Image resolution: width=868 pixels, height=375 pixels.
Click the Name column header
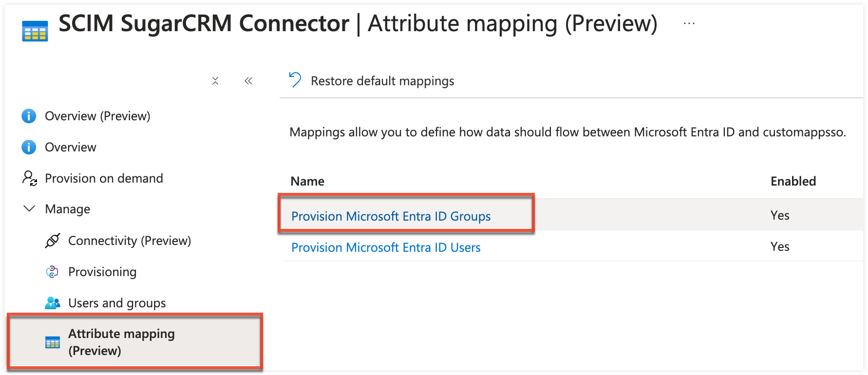(x=307, y=181)
